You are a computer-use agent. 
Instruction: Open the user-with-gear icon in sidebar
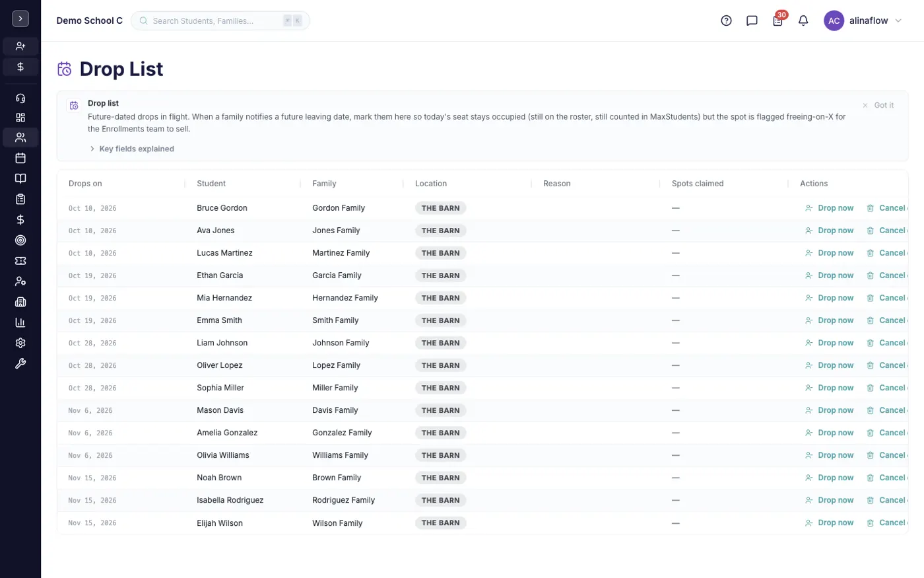[x=20, y=281]
